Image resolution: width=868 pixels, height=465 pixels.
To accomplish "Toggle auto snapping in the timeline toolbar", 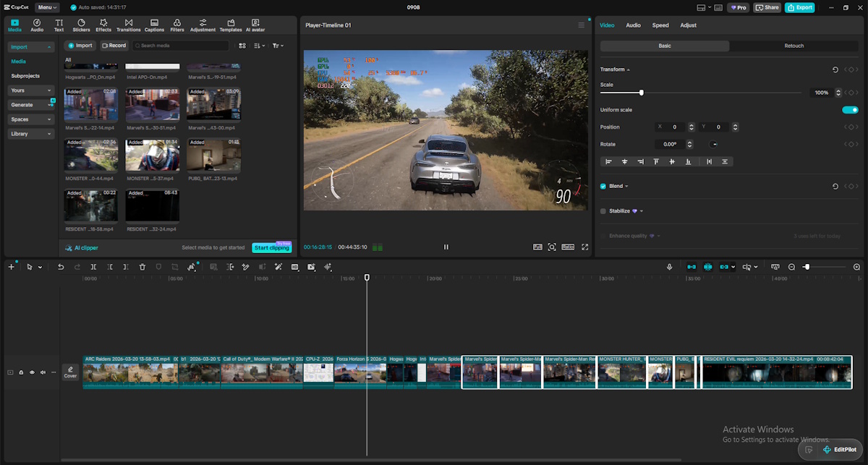I will pos(707,267).
